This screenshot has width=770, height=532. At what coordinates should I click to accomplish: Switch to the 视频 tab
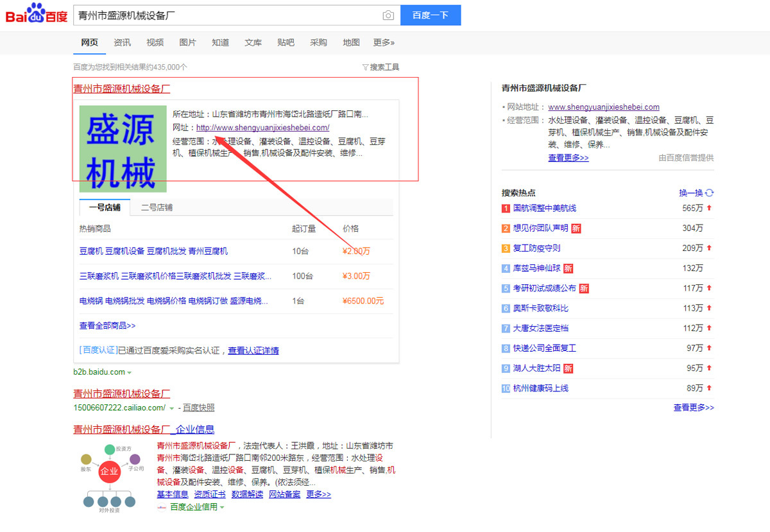pos(155,42)
